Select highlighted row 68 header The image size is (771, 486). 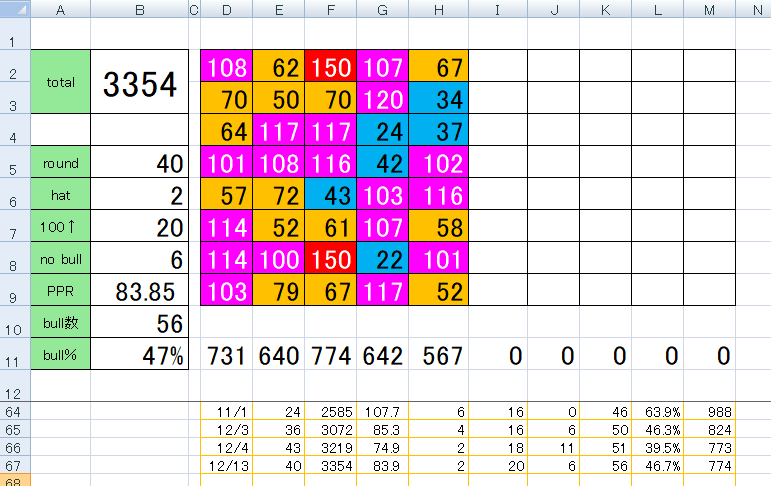pyautogui.click(x=15, y=480)
